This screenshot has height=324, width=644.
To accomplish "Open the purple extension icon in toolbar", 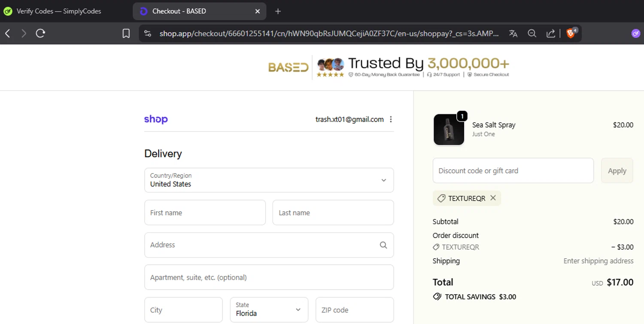I will pyautogui.click(x=636, y=34).
